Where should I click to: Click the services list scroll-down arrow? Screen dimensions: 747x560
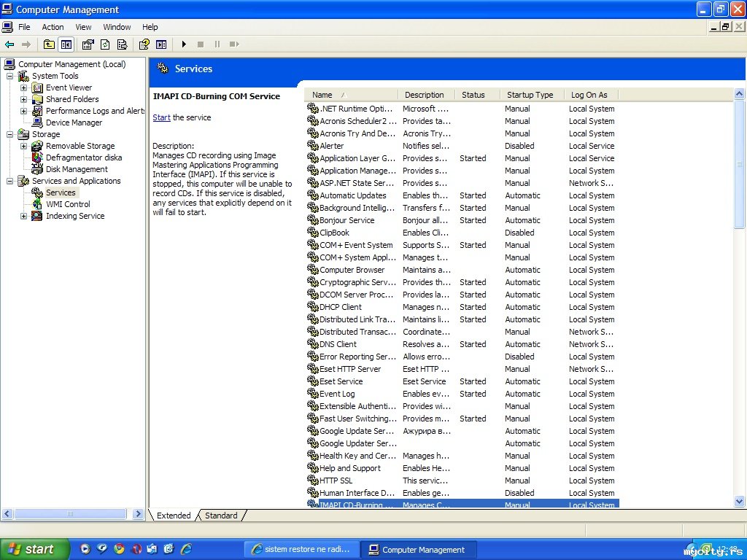739,501
